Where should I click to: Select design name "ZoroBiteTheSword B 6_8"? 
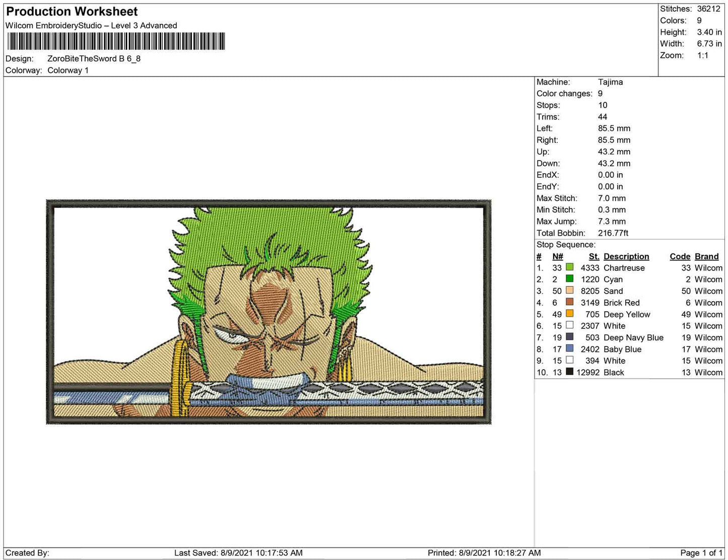94,58
